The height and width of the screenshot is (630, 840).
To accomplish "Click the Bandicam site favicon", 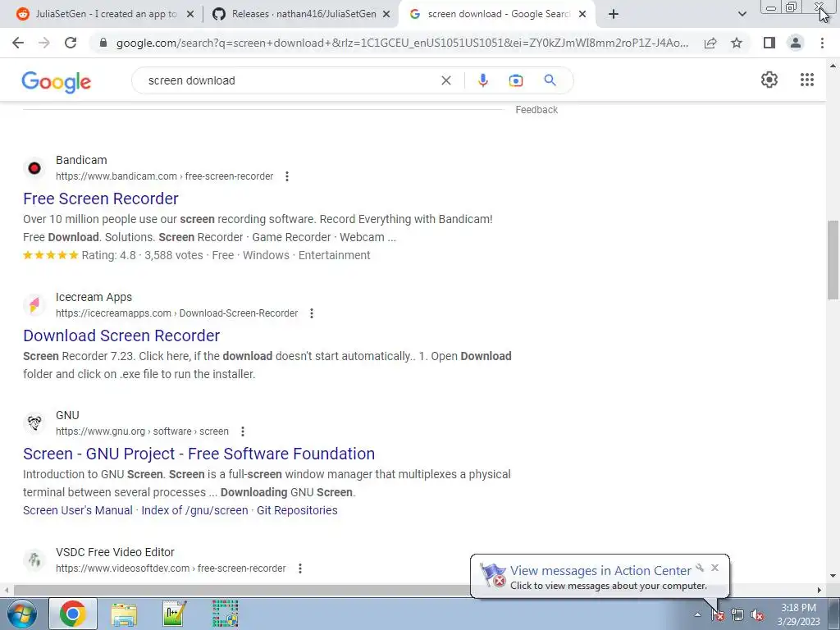I will coord(34,168).
